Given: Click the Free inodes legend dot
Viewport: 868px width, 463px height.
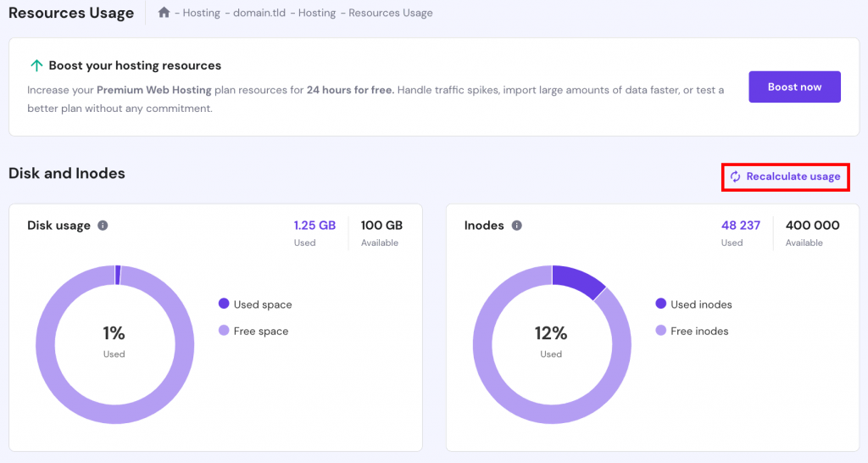Looking at the screenshot, I should coord(660,331).
